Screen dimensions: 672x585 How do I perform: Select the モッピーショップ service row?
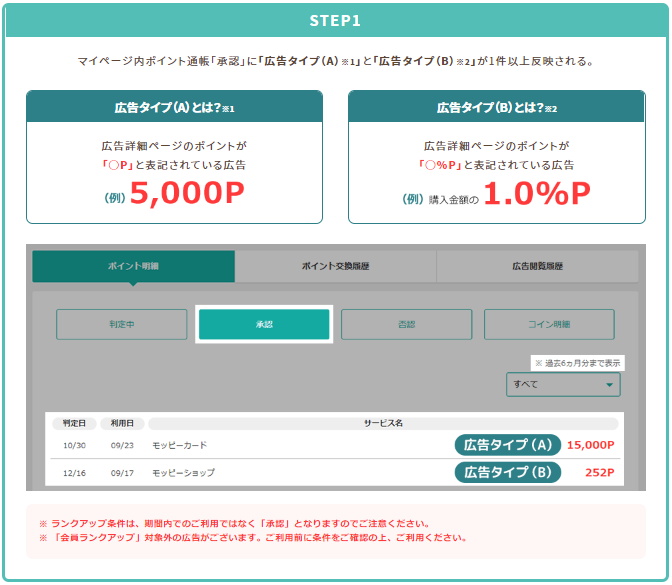pos(183,472)
